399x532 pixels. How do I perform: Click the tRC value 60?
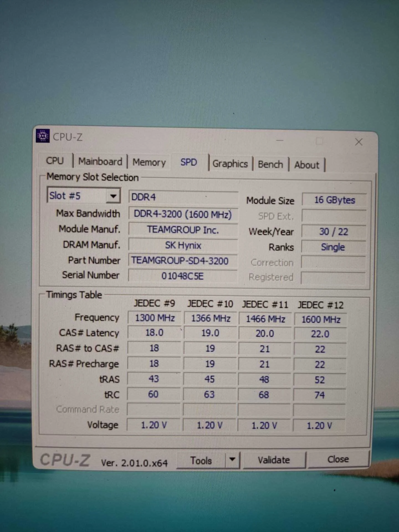[154, 394]
